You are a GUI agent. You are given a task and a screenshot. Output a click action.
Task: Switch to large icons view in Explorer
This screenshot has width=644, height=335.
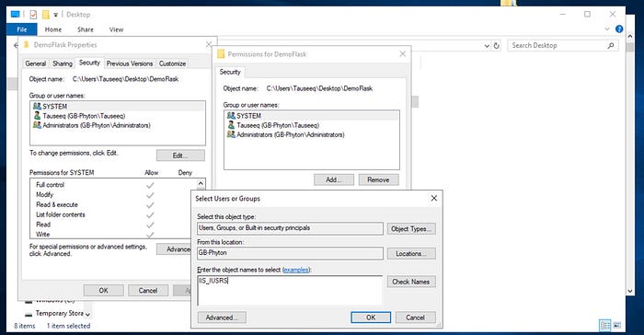(617, 326)
